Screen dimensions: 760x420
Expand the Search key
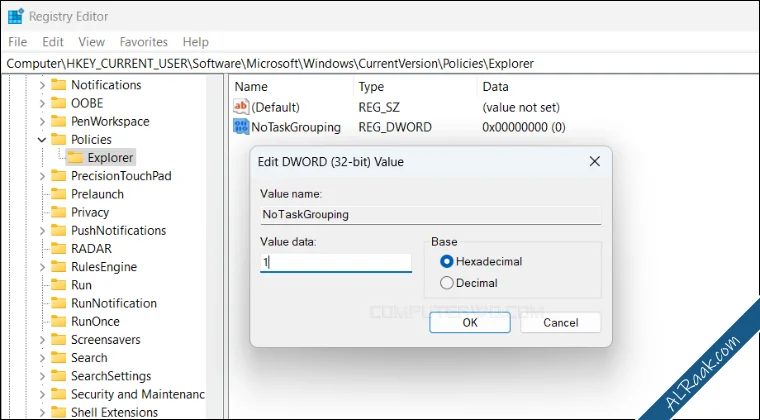42,358
